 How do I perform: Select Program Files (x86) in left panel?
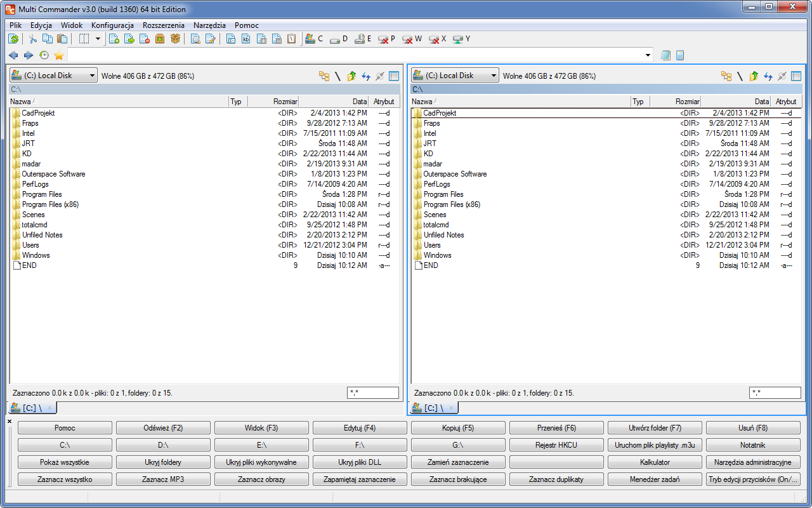click(x=205, y=204)
